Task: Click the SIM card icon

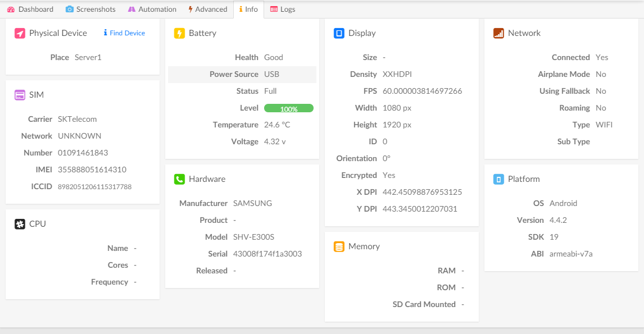Action: pyautogui.click(x=20, y=95)
